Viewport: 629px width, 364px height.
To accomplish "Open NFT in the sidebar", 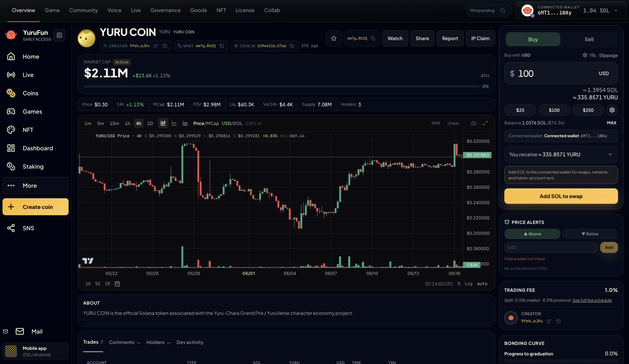I will point(35,130).
